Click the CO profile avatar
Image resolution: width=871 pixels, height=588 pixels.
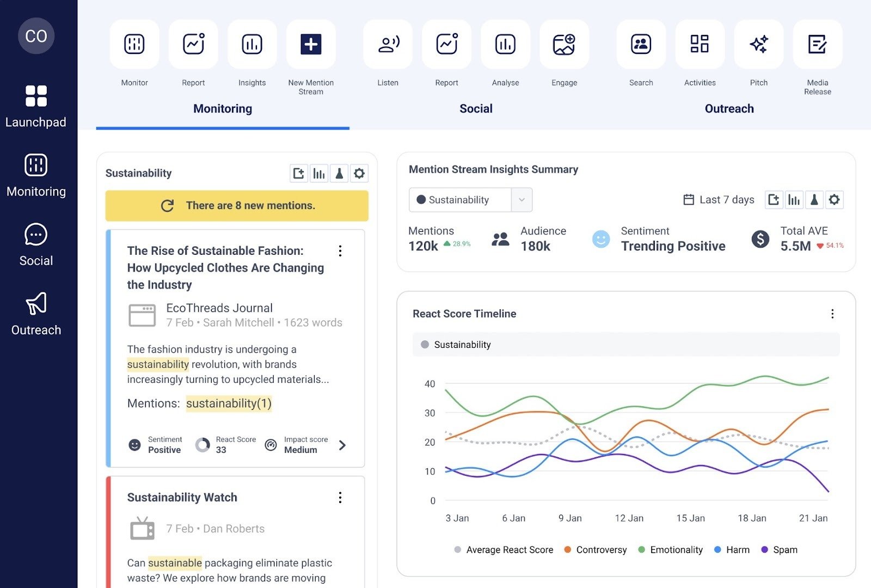click(x=35, y=35)
